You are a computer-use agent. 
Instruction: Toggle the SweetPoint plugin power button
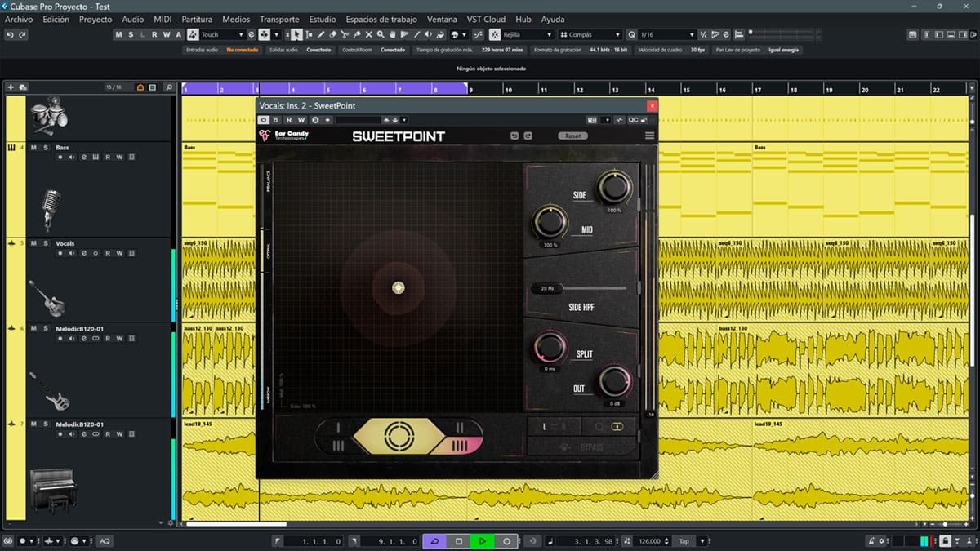pos(265,120)
